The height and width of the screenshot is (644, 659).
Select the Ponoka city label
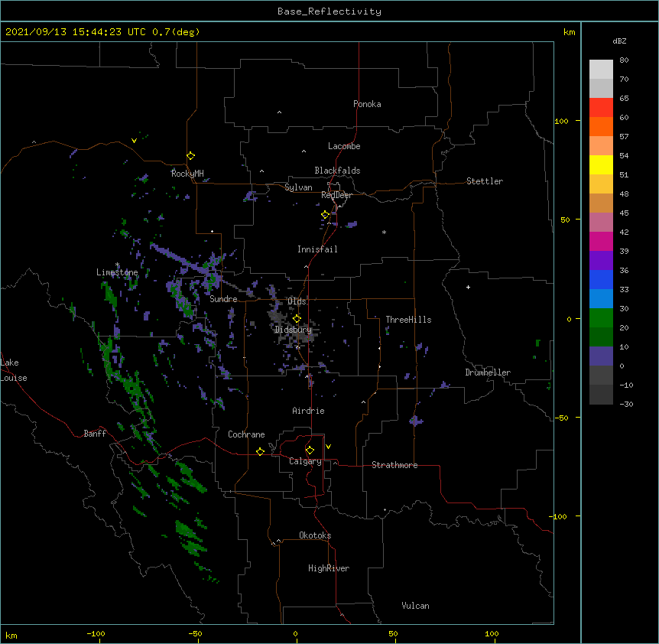pyautogui.click(x=367, y=104)
